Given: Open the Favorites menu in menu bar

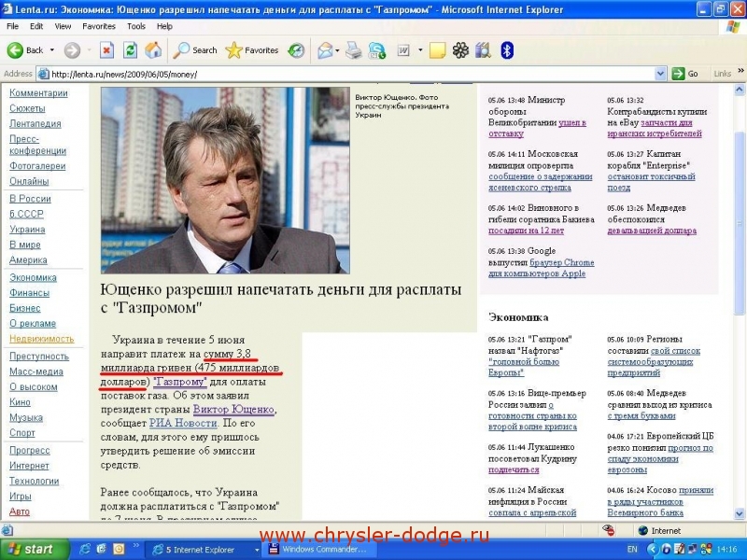Looking at the screenshot, I should pyautogui.click(x=99, y=26).
